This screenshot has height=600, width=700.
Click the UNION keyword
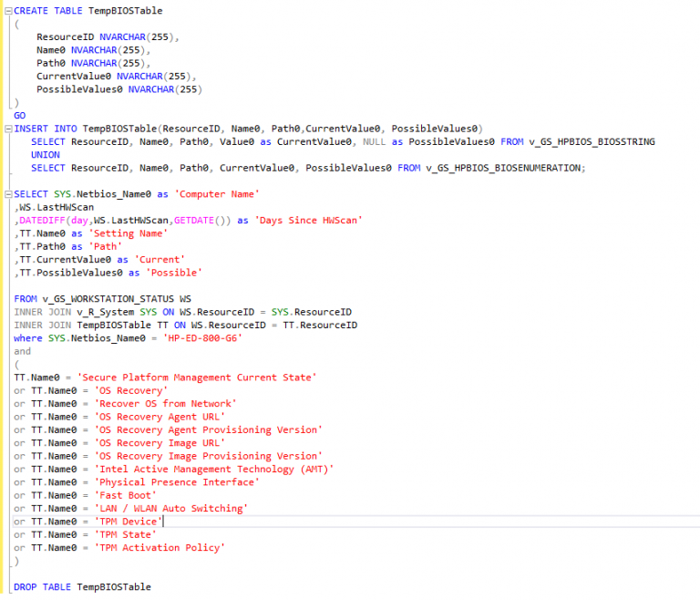pos(46,155)
